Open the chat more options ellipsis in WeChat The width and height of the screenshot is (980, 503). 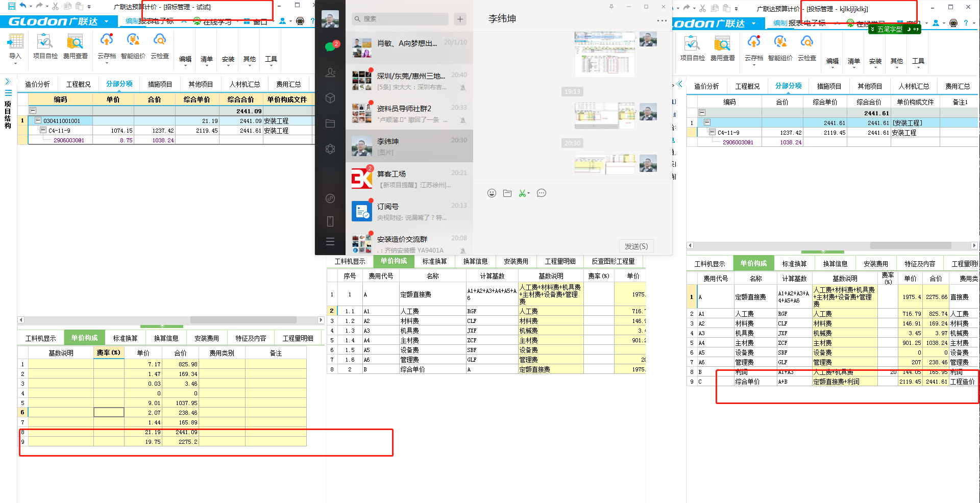tap(662, 21)
